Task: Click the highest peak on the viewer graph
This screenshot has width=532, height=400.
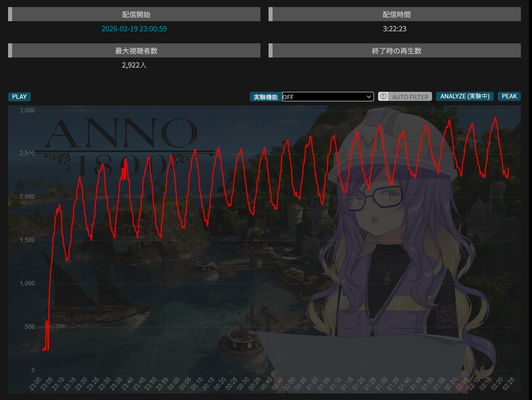Action: click(x=496, y=118)
